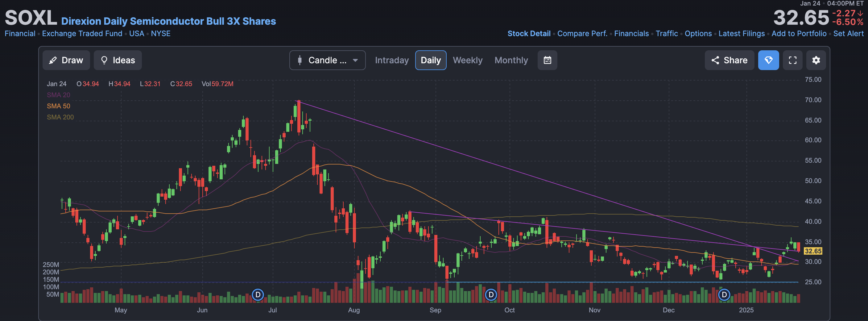
Task: Open Options link
Action: [x=698, y=34]
